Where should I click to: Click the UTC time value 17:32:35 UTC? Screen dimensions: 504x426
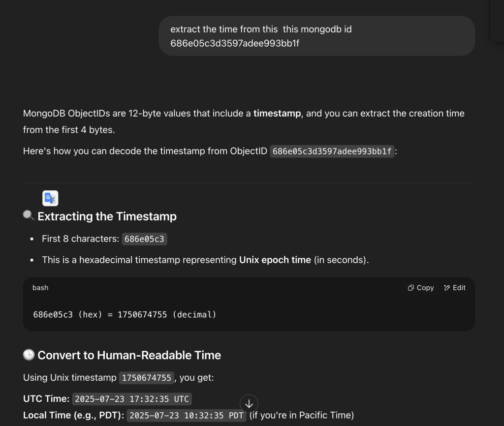(x=132, y=399)
